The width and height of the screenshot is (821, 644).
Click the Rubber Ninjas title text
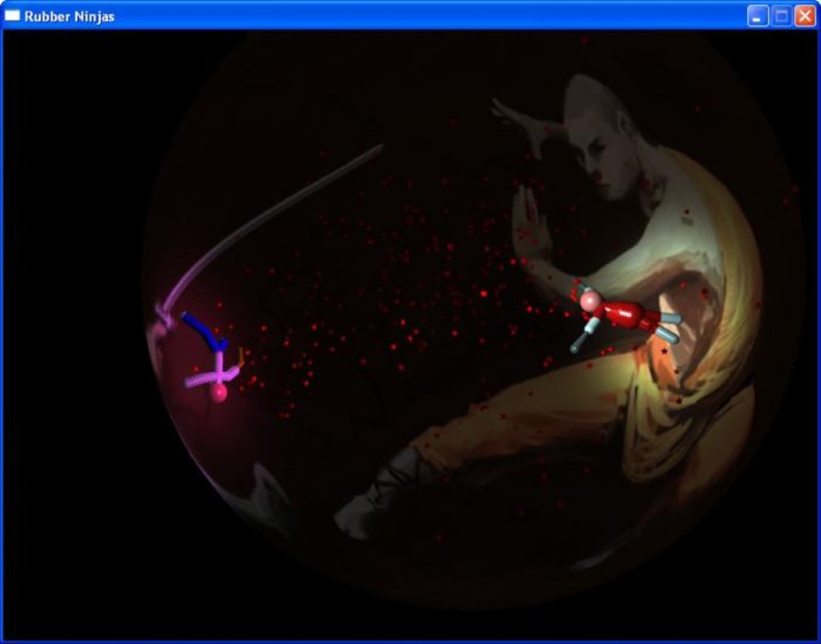[x=69, y=16]
